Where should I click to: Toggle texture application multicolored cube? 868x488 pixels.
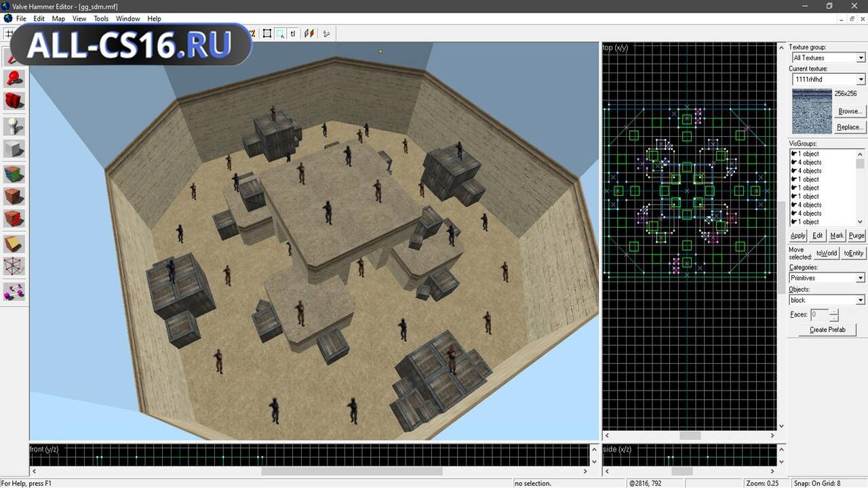pos(14,173)
